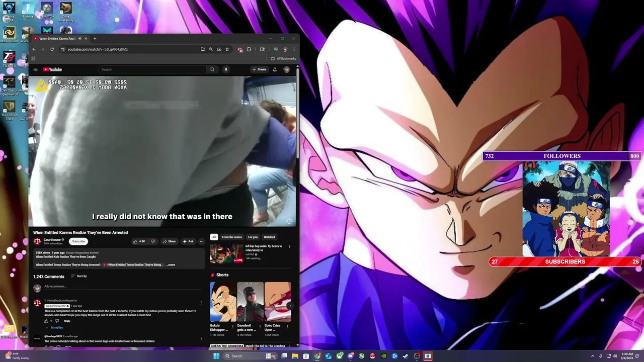Open Steam from the taskbar
The image size is (644, 362).
406,356
